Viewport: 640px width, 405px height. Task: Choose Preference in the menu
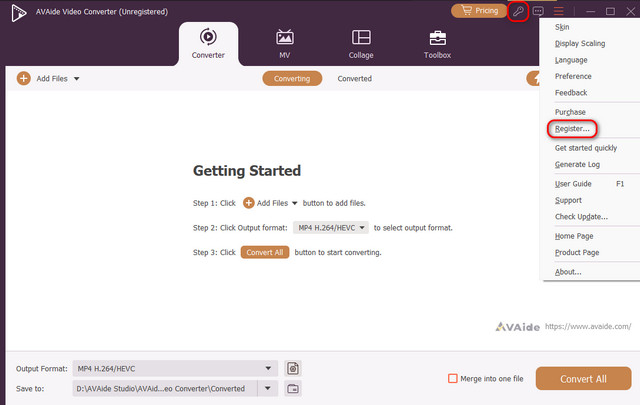pyautogui.click(x=573, y=76)
